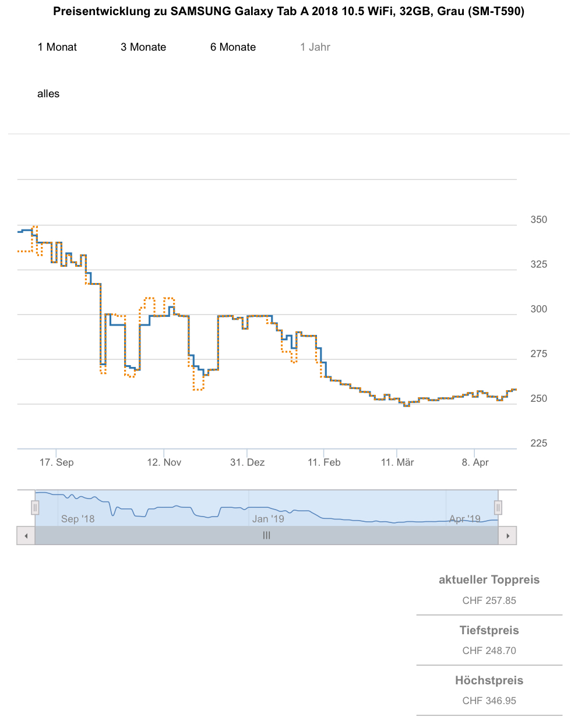The height and width of the screenshot is (728, 578).
Task: Click the Tiefstpreis value CHF 248.70
Action: click(x=489, y=651)
